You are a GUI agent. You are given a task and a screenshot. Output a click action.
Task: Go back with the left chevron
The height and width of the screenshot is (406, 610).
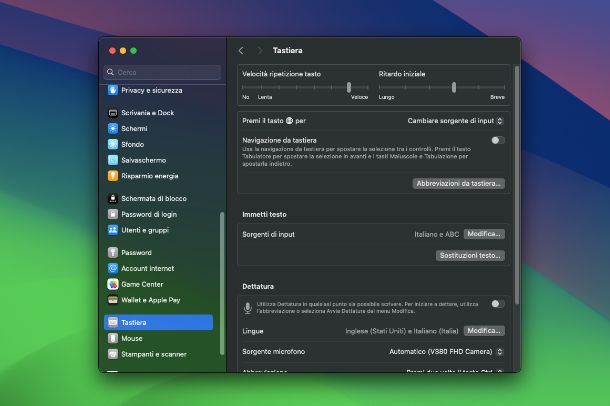tap(241, 51)
